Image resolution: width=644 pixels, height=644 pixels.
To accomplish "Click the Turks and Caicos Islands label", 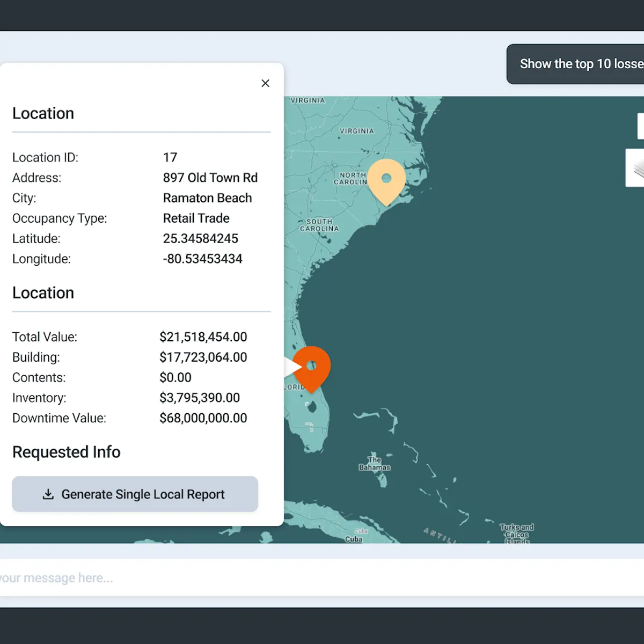I will click(x=517, y=535).
